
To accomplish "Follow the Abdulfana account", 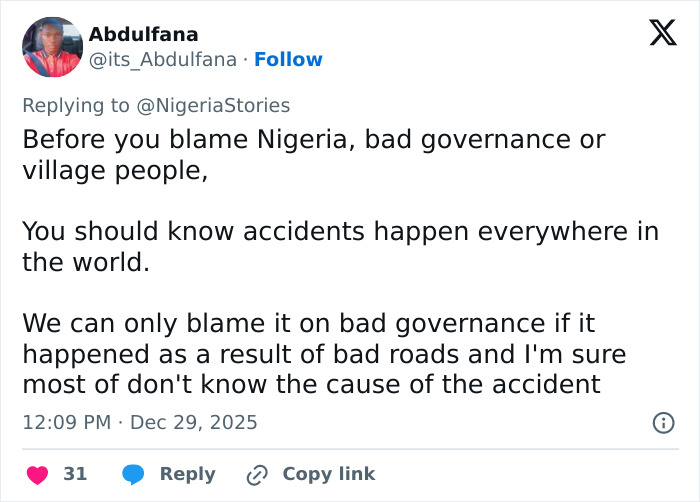I will pyautogui.click(x=288, y=60).
